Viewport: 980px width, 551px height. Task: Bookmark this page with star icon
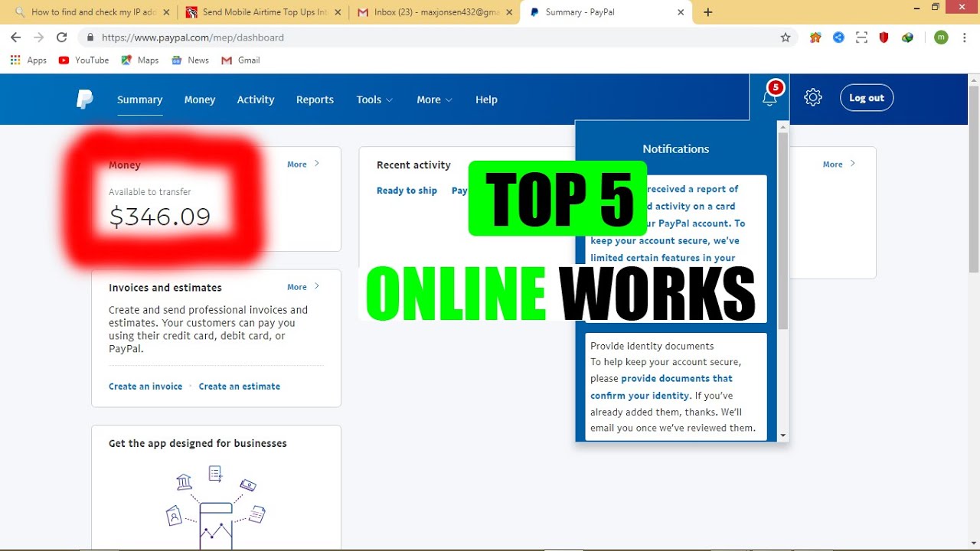tap(786, 37)
